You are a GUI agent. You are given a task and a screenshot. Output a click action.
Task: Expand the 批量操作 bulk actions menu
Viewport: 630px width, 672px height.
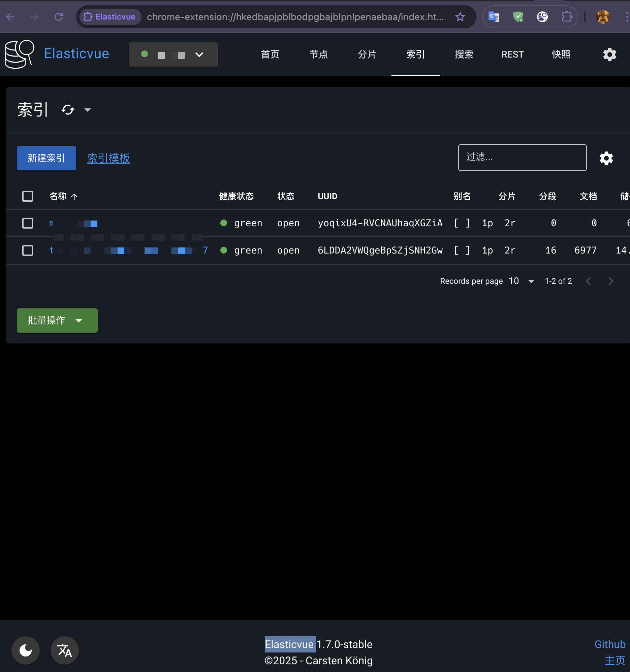[57, 320]
